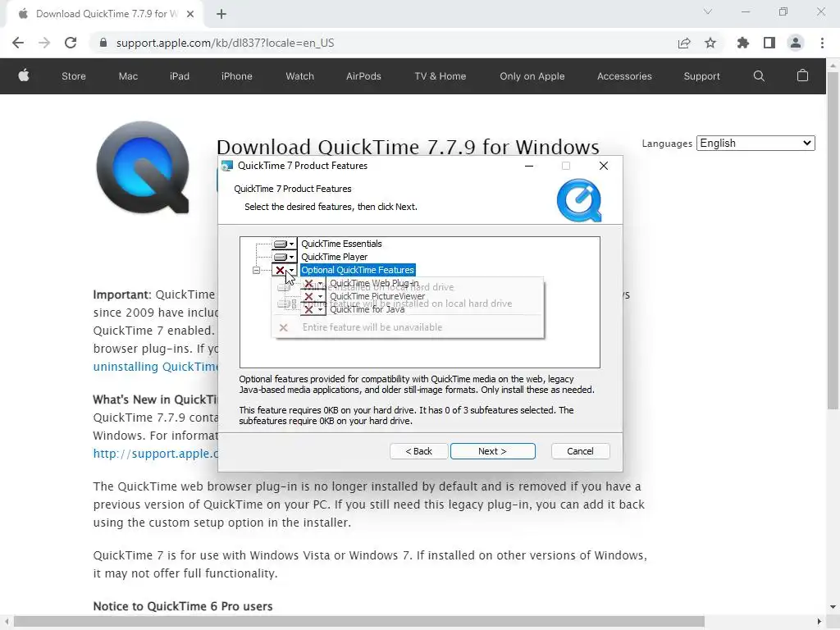The image size is (840, 630).
Task: Click the blue QuickTime logo in dialog header
Action: point(579,200)
